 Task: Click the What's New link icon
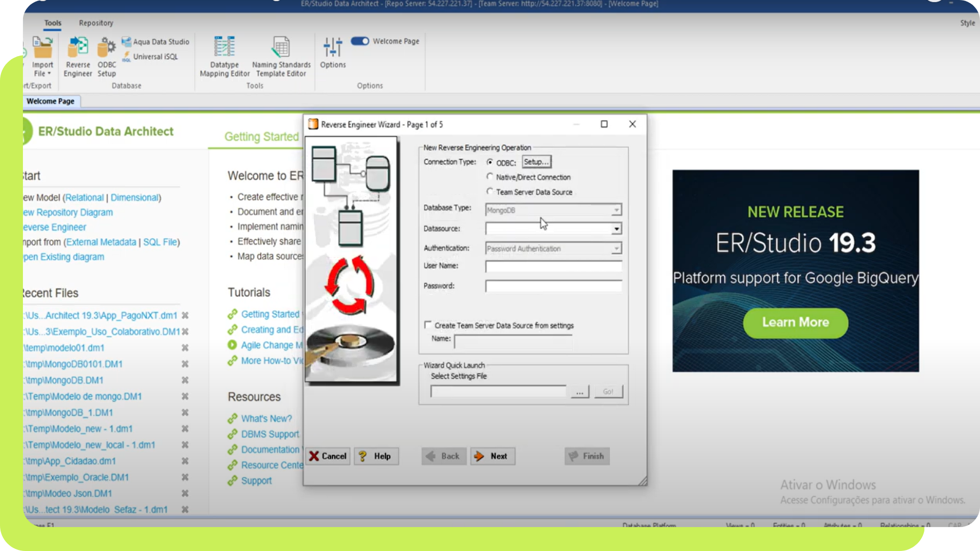(x=232, y=419)
